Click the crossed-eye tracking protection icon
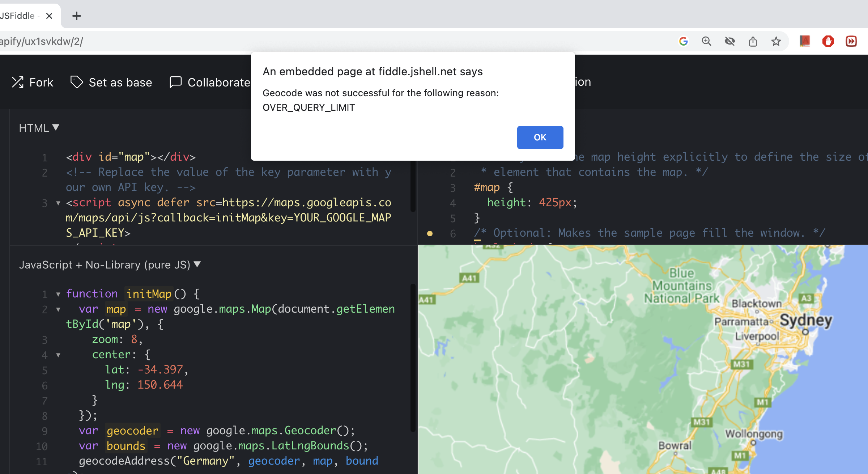The height and width of the screenshot is (474, 868). [729, 41]
